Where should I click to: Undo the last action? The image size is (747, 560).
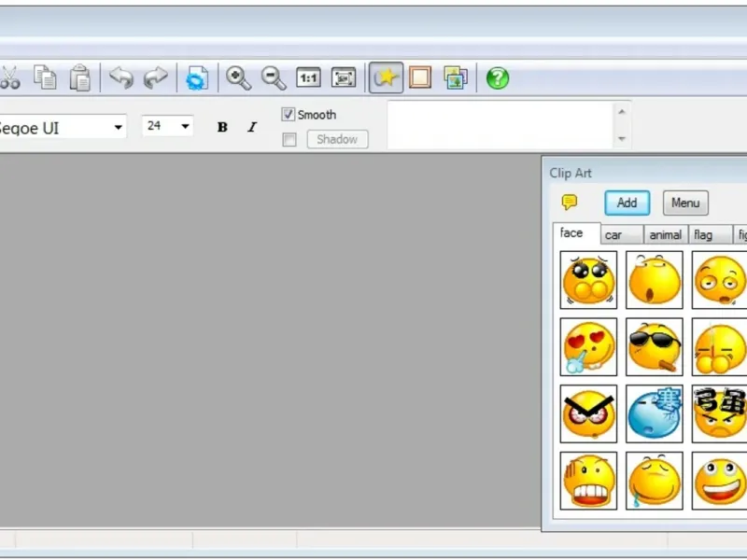121,77
